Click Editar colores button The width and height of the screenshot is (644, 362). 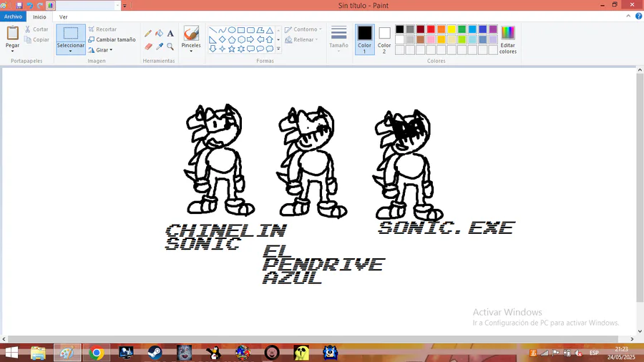[507, 40]
